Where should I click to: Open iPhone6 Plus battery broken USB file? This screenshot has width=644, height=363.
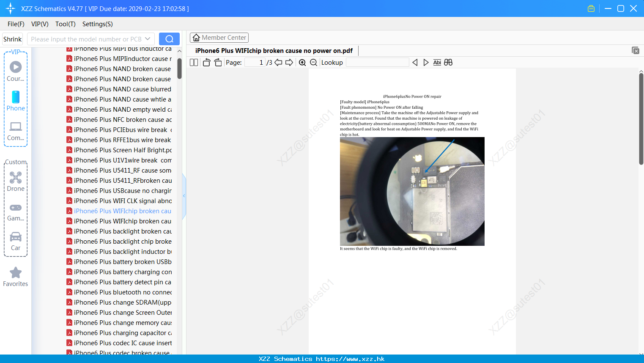click(x=123, y=262)
